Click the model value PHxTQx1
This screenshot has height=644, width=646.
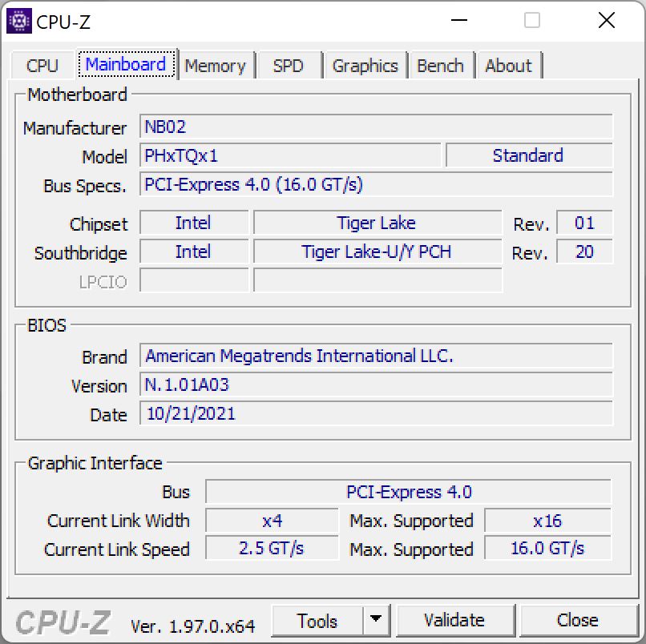pyautogui.click(x=290, y=155)
